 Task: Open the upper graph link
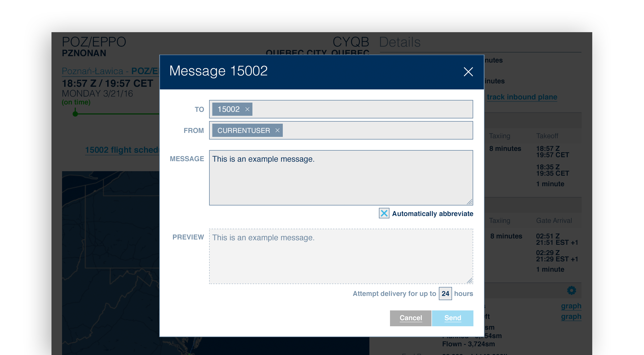pyautogui.click(x=571, y=306)
